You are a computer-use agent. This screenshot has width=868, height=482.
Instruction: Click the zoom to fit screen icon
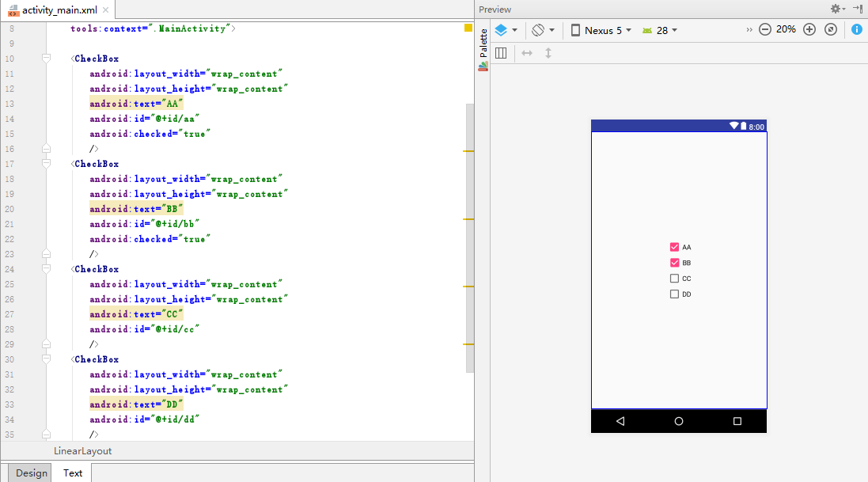(x=830, y=29)
